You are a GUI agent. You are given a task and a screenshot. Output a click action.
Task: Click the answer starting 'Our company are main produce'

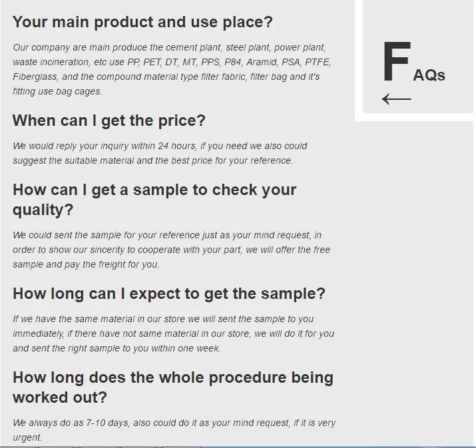click(x=172, y=69)
